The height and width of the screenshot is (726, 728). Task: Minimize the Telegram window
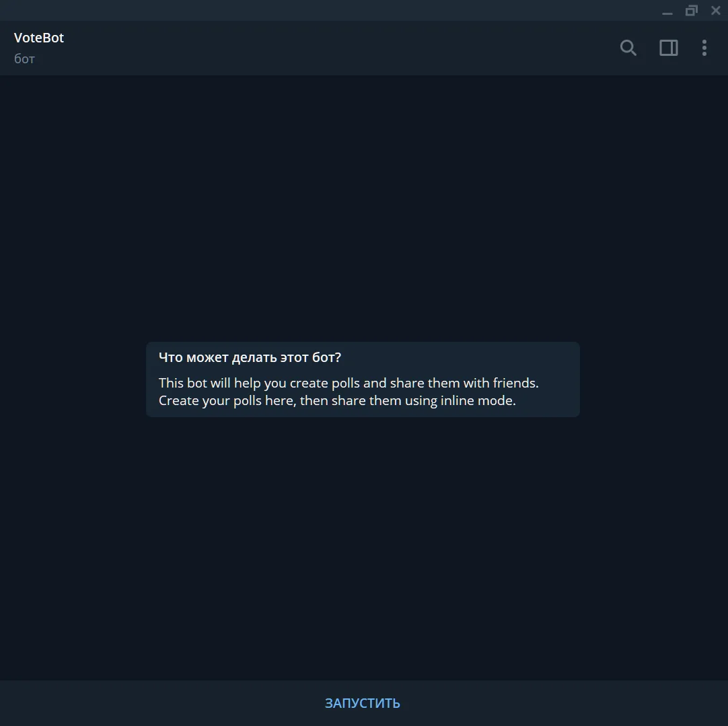(667, 11)
